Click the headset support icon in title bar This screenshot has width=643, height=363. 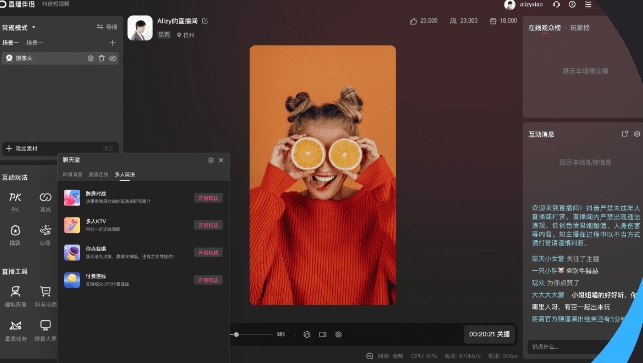tap(556, 5)
